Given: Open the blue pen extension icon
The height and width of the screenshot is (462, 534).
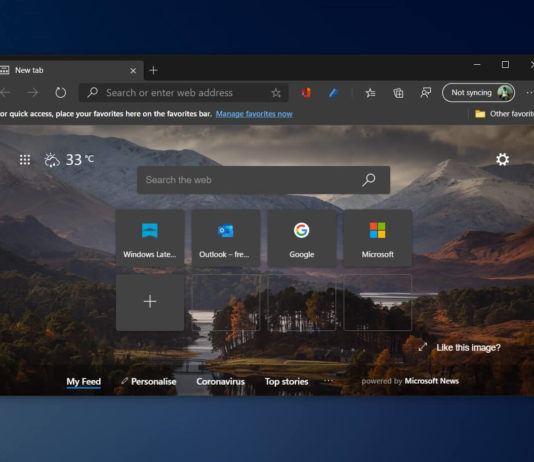Looking at the screenshot, I should [333, 93].
